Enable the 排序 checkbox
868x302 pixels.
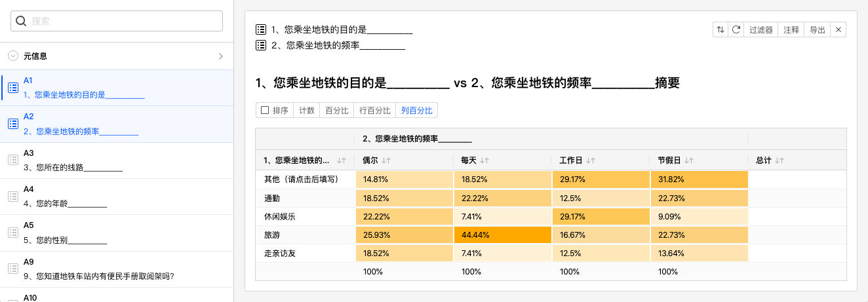click(x=265, y=110)
